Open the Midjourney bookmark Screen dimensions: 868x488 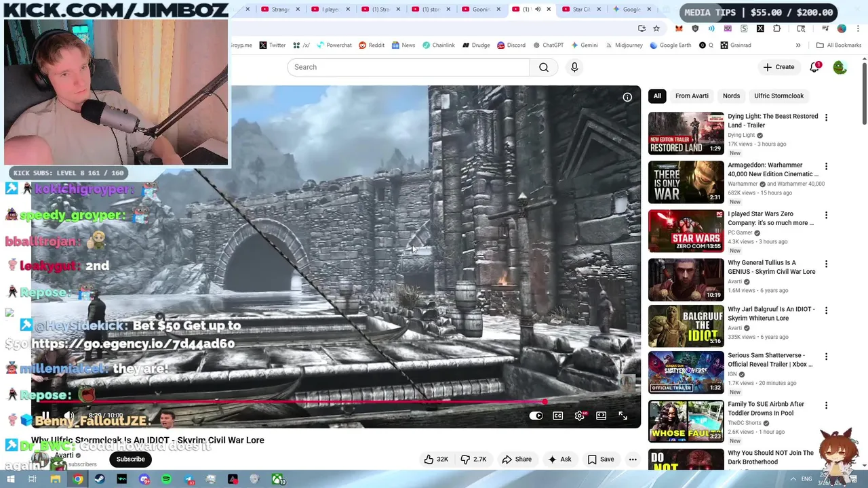624,45
